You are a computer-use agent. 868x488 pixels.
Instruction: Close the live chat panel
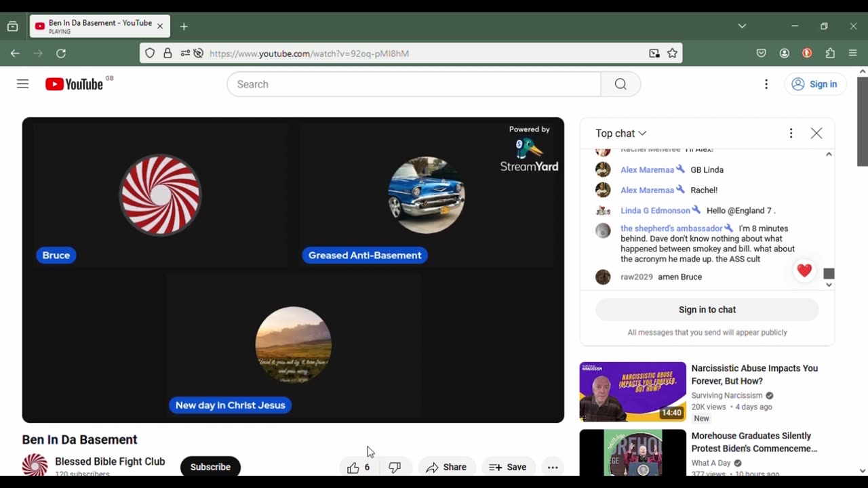coord(816,134)
